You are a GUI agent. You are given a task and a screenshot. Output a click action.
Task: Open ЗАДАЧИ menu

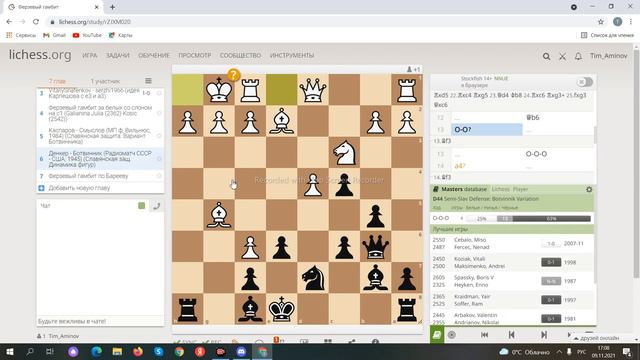click(118, 56)
